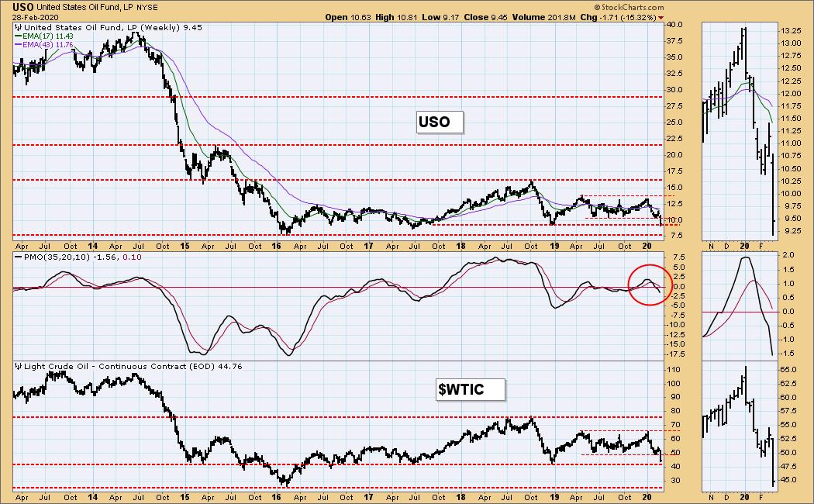Click the USO annotation box on the price chart
The image size is (814, 504).
440,122
